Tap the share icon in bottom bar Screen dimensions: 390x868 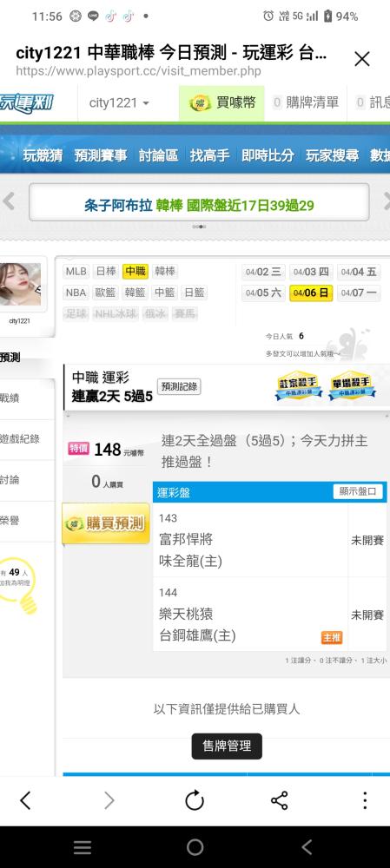pos(279,800)
